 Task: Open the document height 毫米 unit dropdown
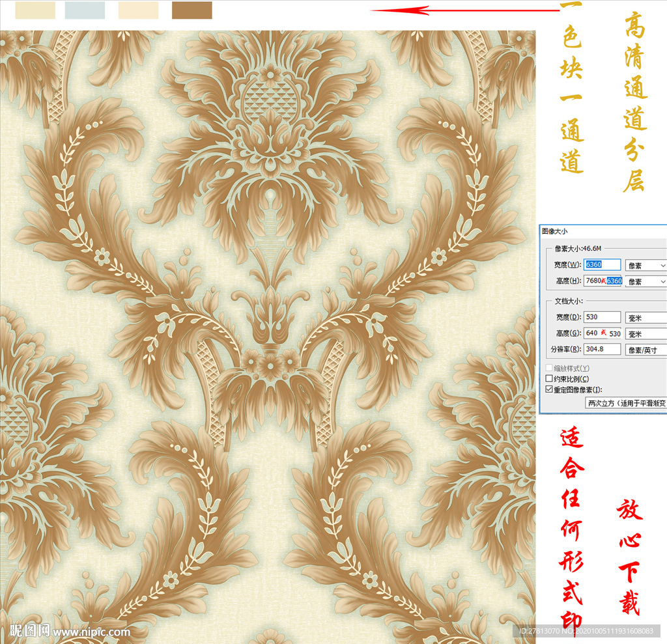[x=646, y=334]
